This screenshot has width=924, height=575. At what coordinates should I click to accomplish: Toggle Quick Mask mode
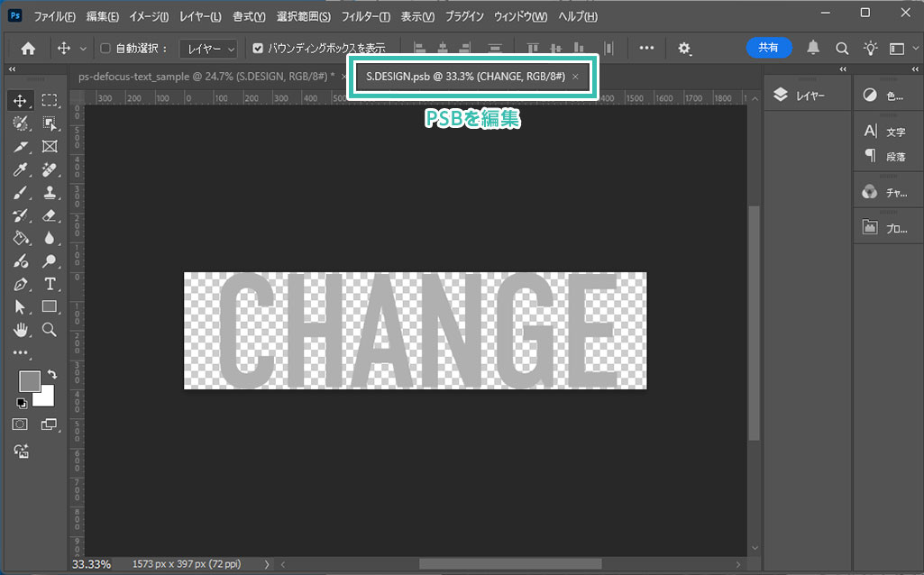[20, 424]
